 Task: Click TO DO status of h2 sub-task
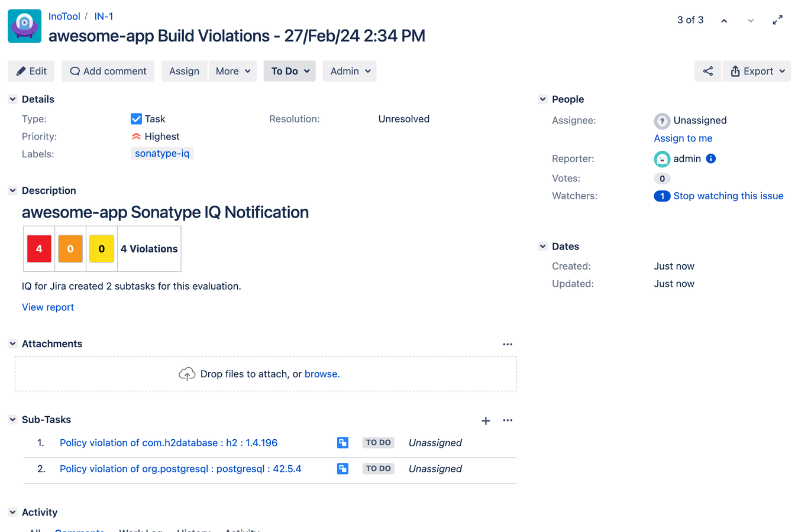[x=379, y=443]
